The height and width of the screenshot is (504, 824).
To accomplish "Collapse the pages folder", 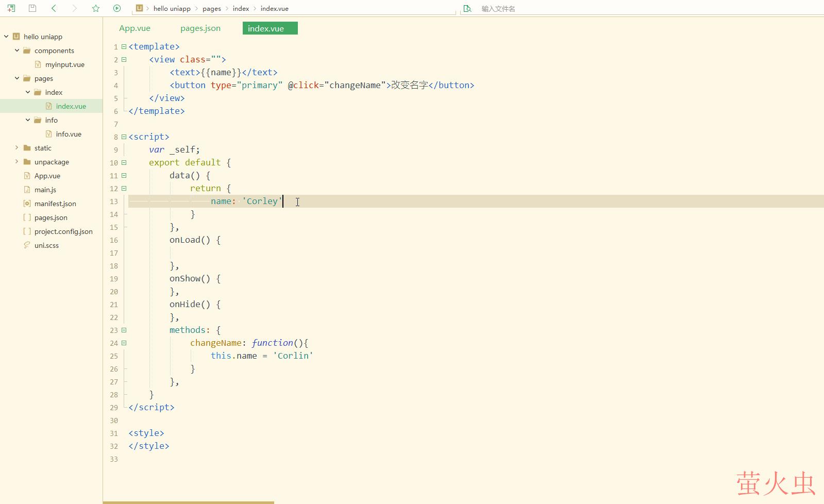I will pos(17,78).
